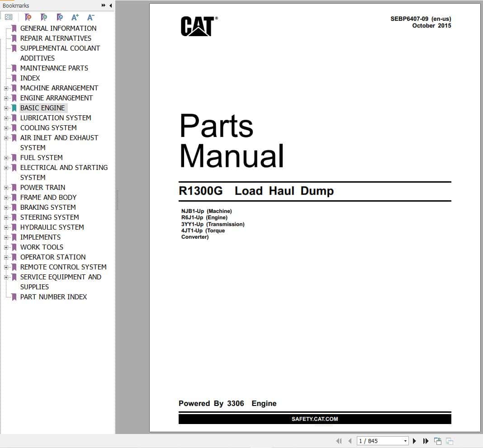Open the MAINTENANCE PARTS bookmark
The width and height of the screenshot is (483, 448).
(x=54, y=68)
